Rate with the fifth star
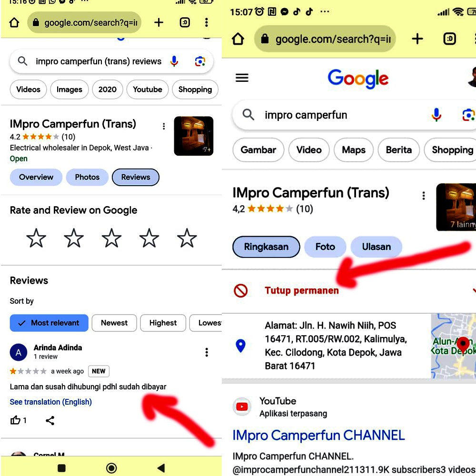 187,238
